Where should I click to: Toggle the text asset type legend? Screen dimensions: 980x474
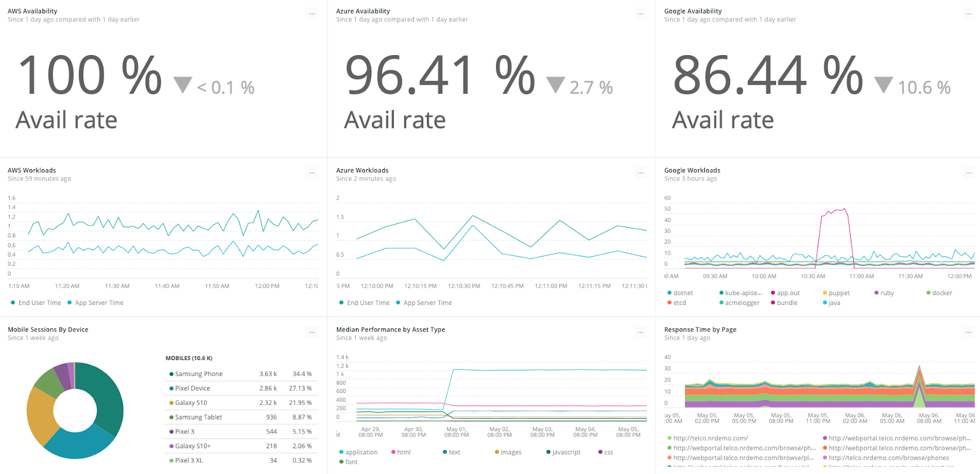click(x=451, y=452)
